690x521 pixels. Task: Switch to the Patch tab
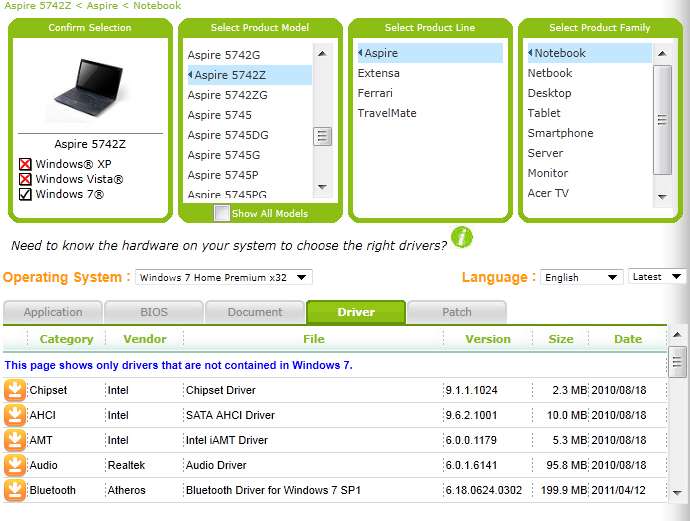[x=456, y=312]
